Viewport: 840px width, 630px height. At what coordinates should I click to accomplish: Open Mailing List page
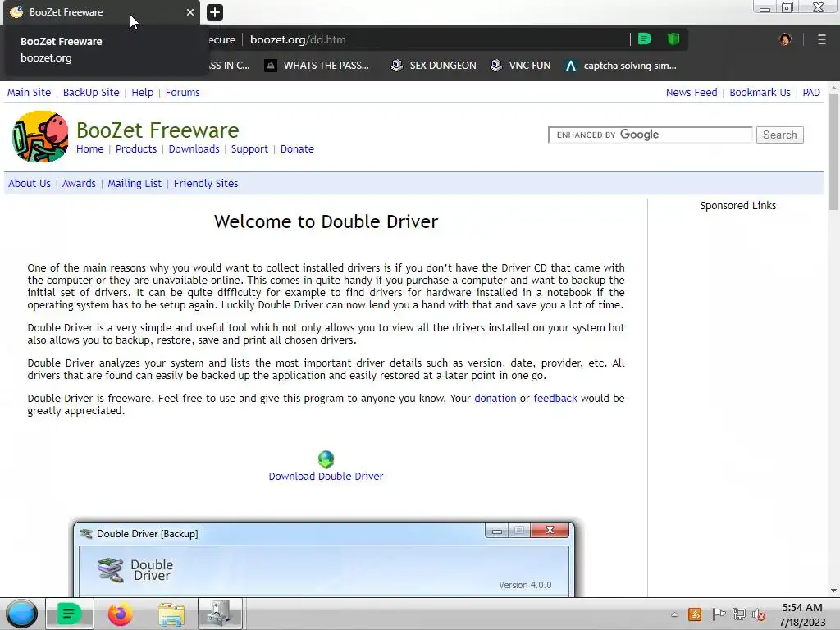click(x=135, y=183)
